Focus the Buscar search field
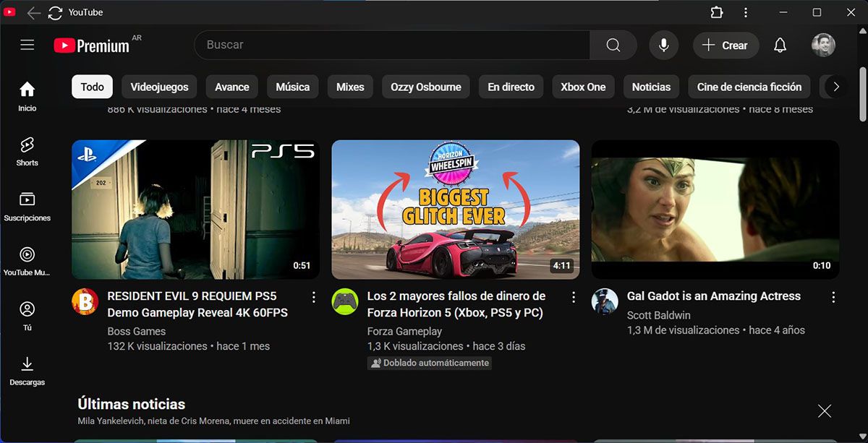This screenshot has height=443, width=868. click(391, 45)
